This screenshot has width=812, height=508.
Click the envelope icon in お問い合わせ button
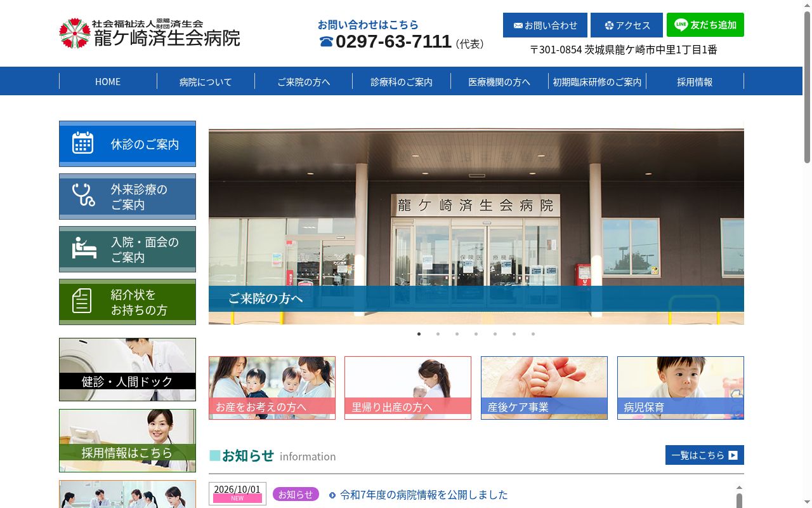[x=518, y=25]
